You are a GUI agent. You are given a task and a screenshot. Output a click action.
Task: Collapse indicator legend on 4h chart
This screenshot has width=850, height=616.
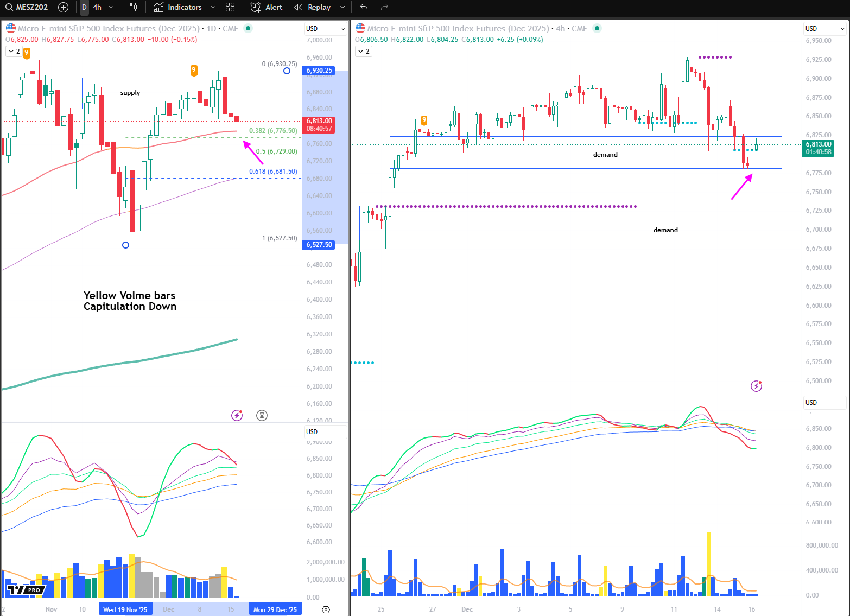coord(363,52)
